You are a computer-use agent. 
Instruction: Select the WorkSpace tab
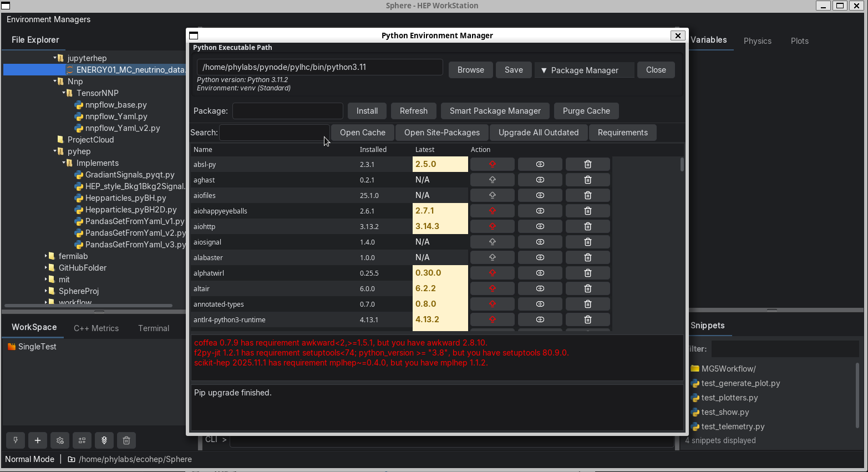[x=34, y=327]
